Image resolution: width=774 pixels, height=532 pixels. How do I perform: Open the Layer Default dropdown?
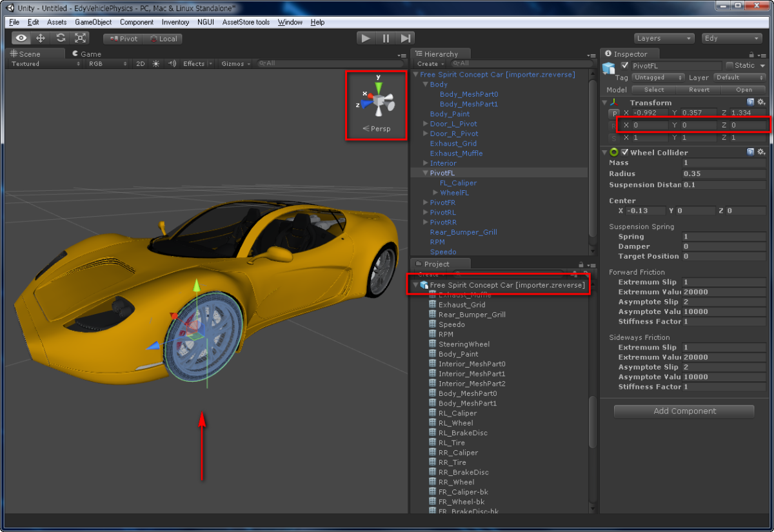740,77
